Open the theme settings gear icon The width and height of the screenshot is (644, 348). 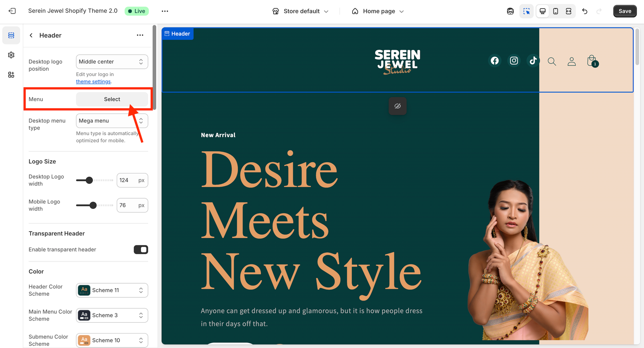pyautogui.click(x=11, y=55)
